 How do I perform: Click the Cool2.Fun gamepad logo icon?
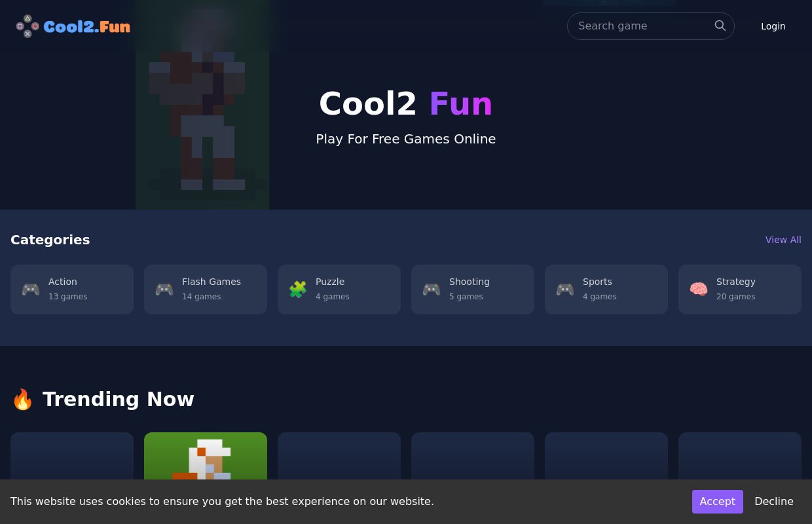(x=28, y=26)
